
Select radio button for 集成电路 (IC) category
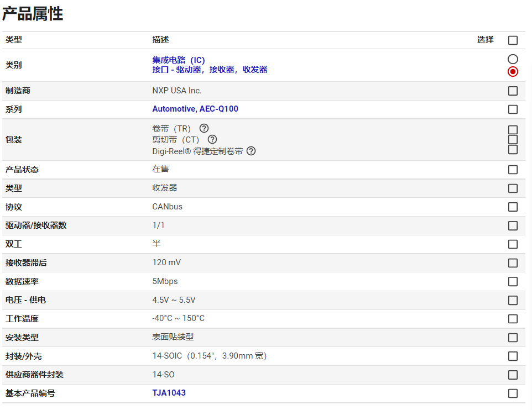click(x=513, y=59)
